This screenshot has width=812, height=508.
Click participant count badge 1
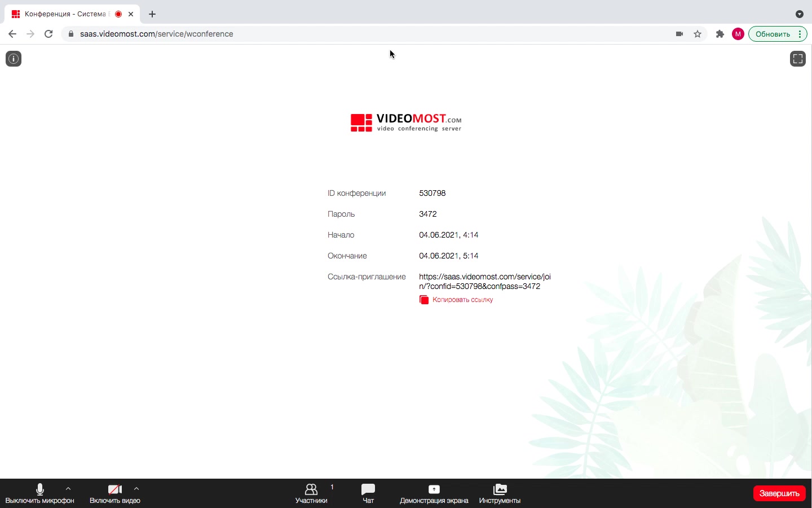[332, 487]
